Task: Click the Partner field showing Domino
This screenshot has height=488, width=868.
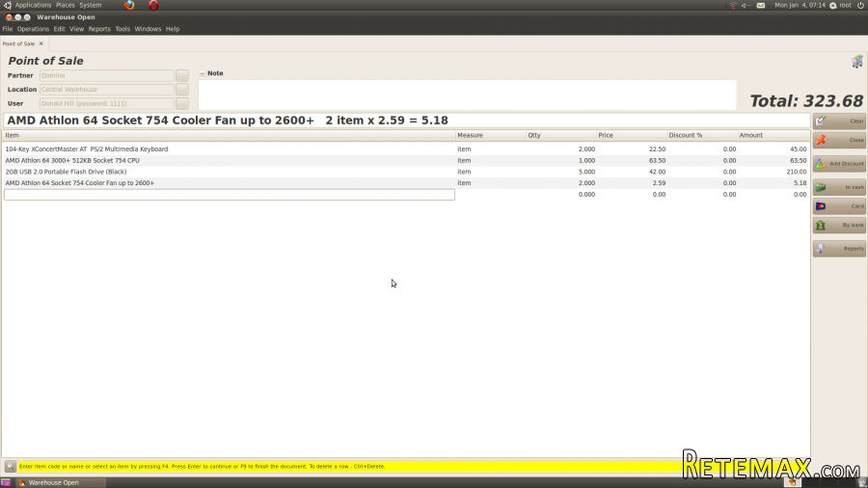Action: click(107, 75)
